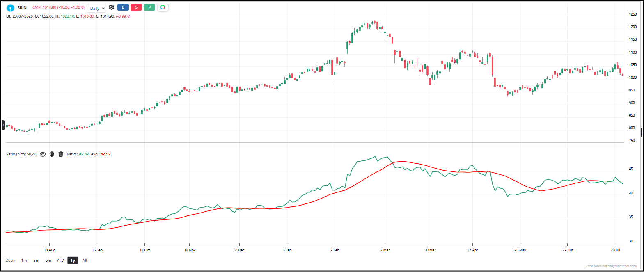Click the SBIN symbol name
This screenshot has width=644, height=272.
tap(22, 8)
